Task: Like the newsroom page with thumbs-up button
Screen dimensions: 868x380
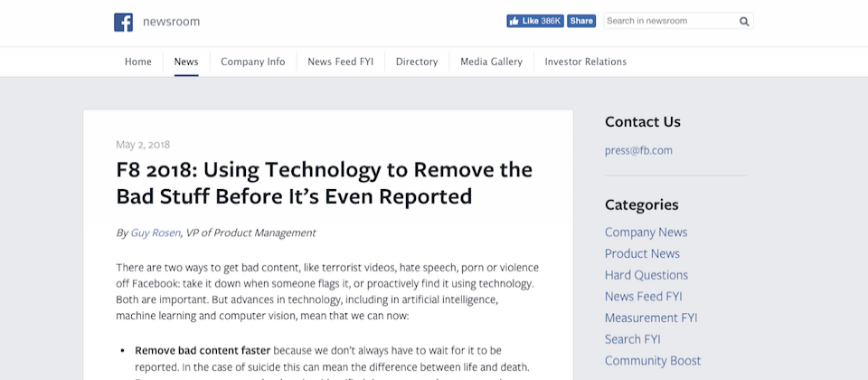Action: 534,21
